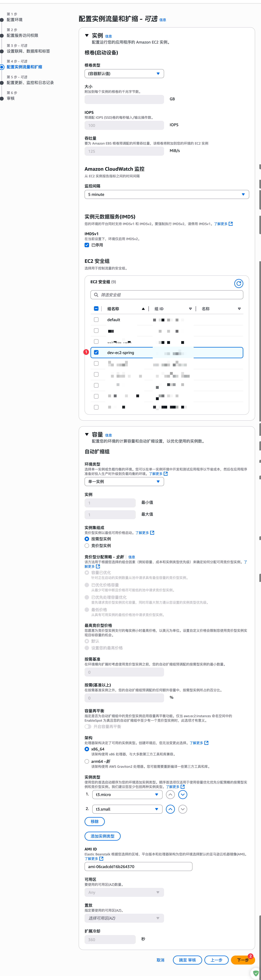Go to step 5 配置更新、监控和日志记录
The height and width of the screenshot is (980, 261).
pos(30,83)
